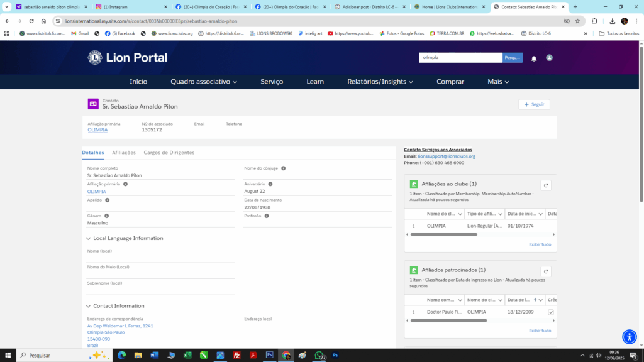The image size is (644, 362).
Task: Bookmark this page with the star icon
Action: coord(577,21)
